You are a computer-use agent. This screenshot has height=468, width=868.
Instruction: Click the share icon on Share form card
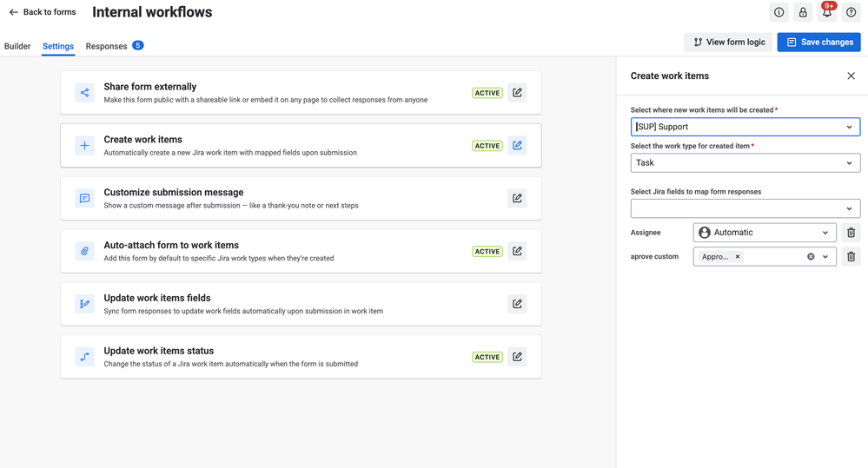84,92
